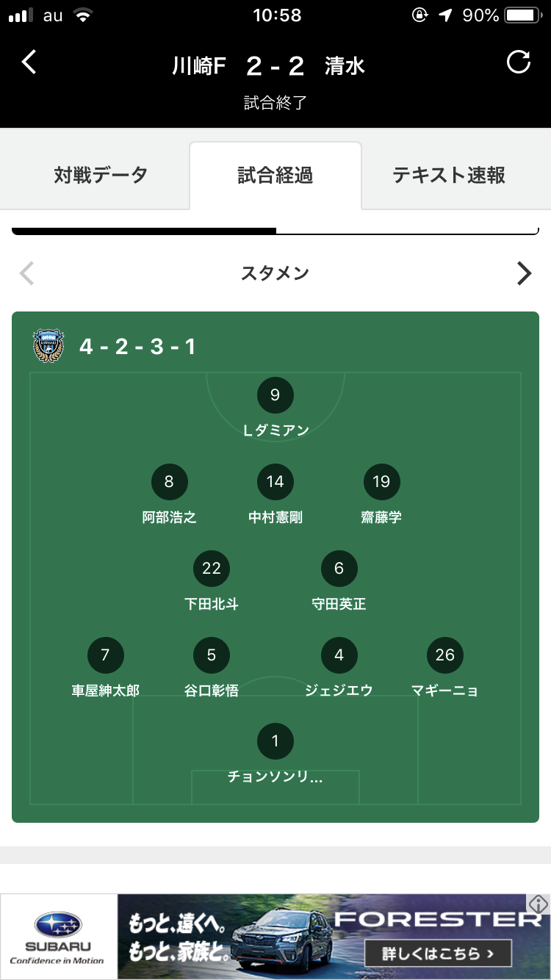Refresh the match score
This screenshot has height=980, width=551.
[519, 62]
